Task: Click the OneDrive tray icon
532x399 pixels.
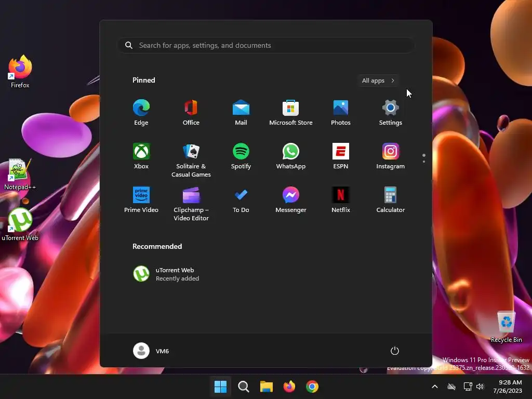Action: click(451, 387)
